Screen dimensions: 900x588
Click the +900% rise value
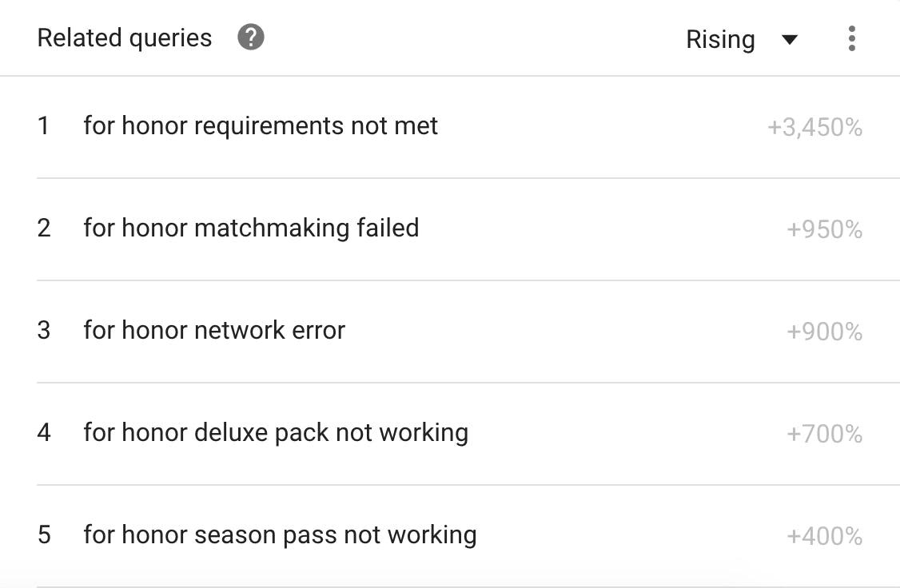coord(824,332)
